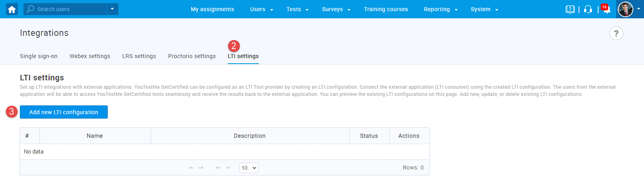Switch to Proctorio settings tab
The width and height of the screenshot is (644, 185).
(192, 56)
